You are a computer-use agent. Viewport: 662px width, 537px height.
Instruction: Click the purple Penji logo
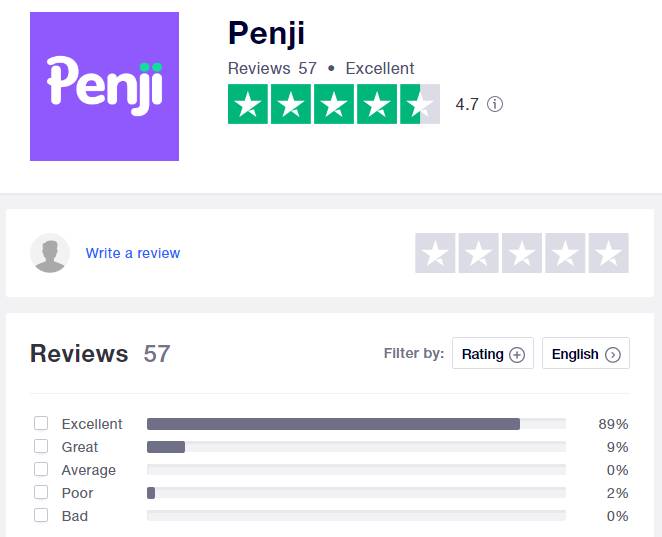[104, 86]
